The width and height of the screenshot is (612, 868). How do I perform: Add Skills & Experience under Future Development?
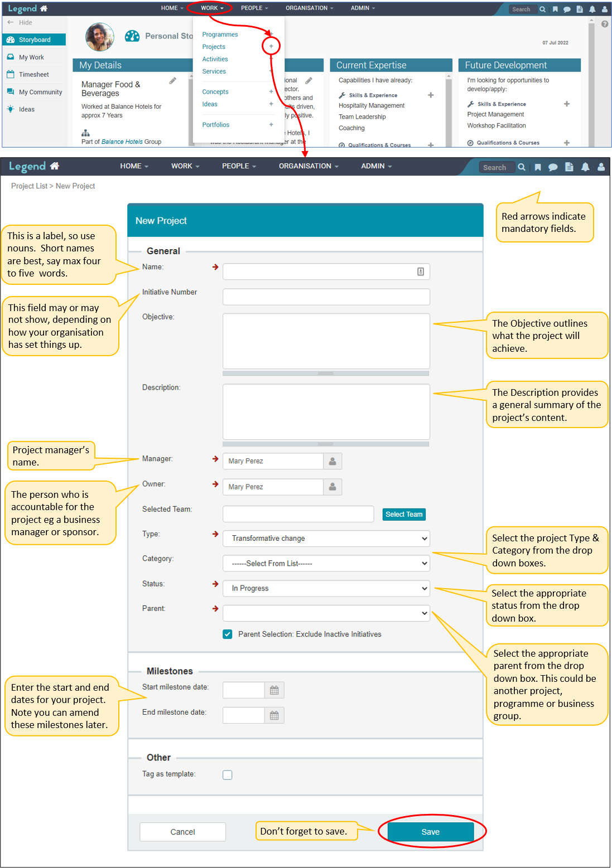(567, 104)
